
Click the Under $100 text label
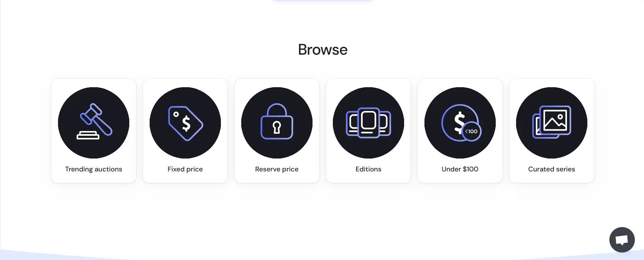[460, 169]
